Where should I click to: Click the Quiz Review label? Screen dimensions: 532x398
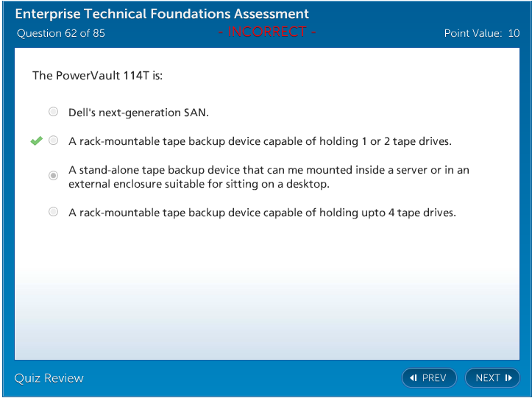coord(49,378)
